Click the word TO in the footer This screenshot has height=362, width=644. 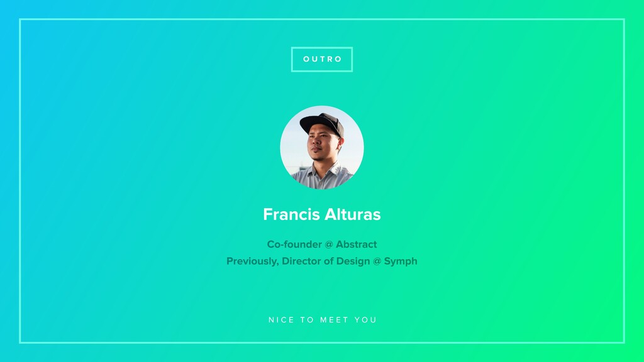(307, 320)
